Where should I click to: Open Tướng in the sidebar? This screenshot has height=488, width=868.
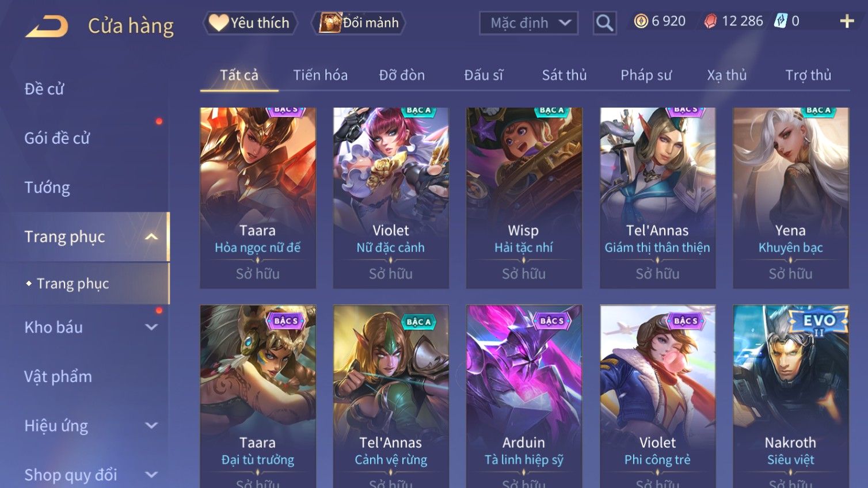pyautogui.click(x=47, y=188)
